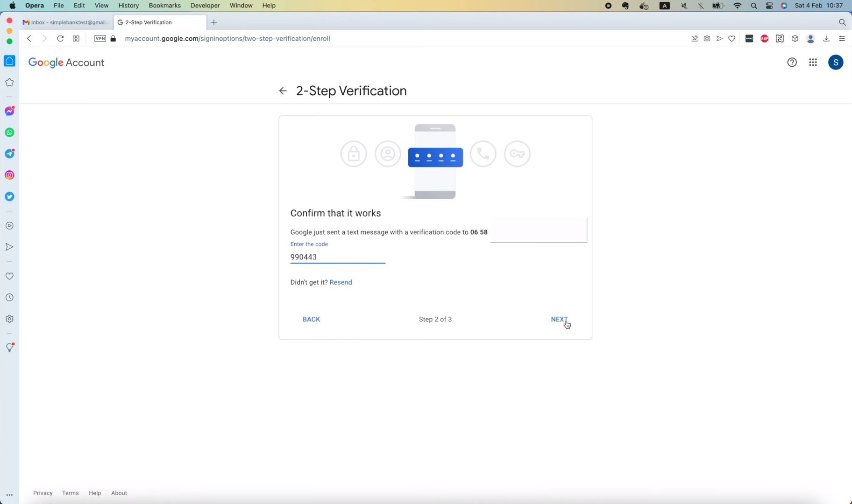This screenshot has height=504, width=852.
Task: Open WhatsApp in the sidebar
Action: [x=9, y=133]
